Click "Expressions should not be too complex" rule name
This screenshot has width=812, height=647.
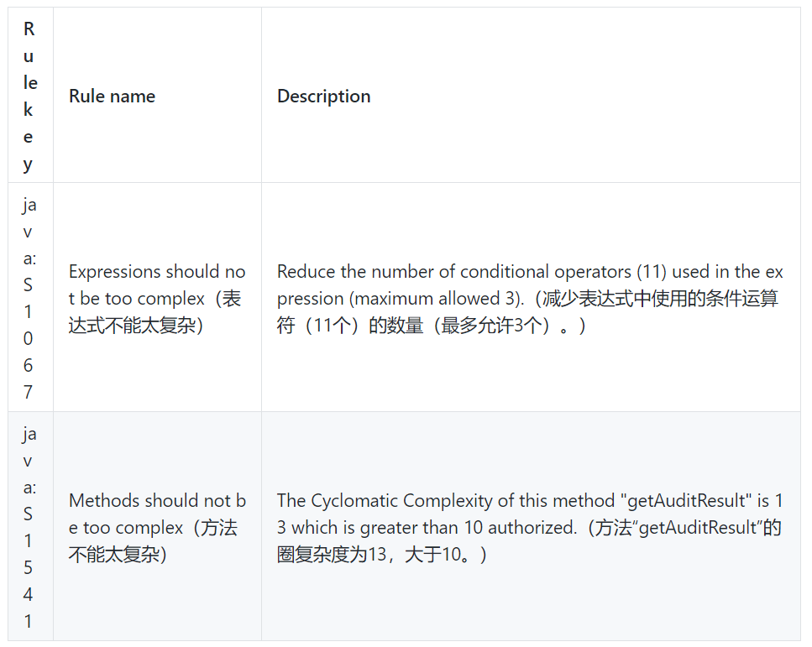point(157,284)
